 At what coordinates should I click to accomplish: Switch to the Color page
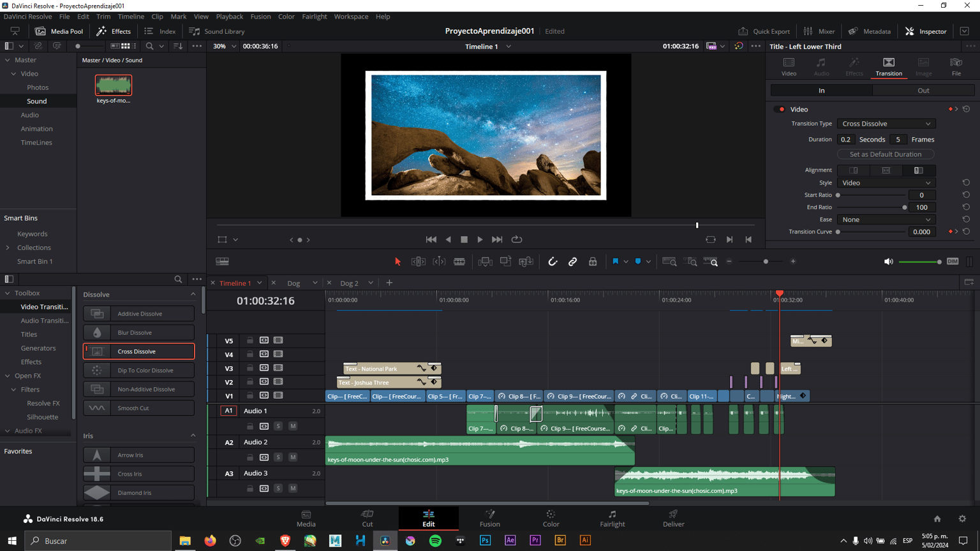pos(551,518)
